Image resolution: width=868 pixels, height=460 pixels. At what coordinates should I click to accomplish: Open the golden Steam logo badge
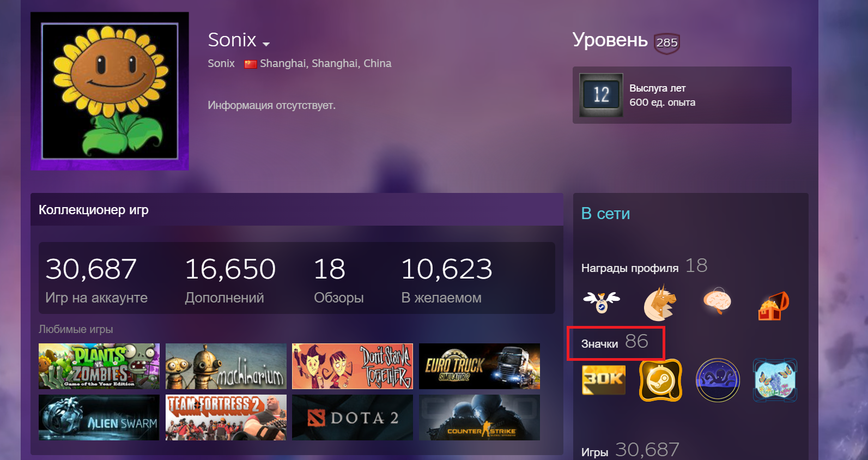660,380
